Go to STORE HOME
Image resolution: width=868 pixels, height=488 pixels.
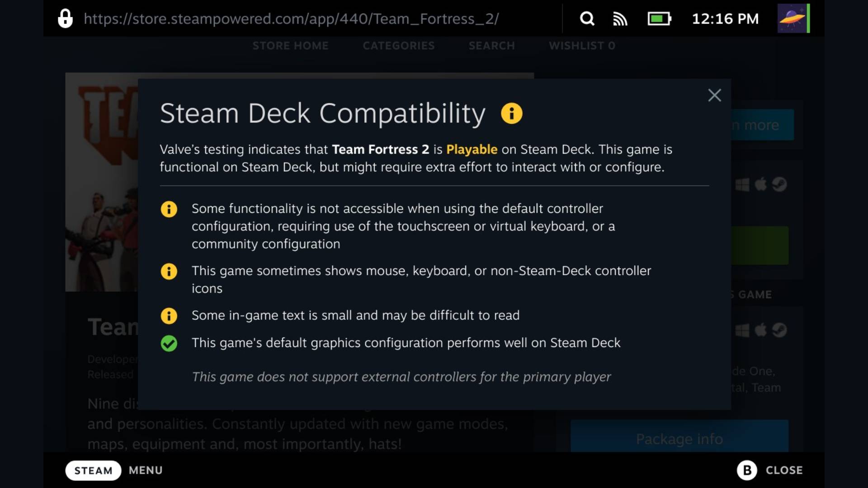pyautogui.click(x=291, y=45)
